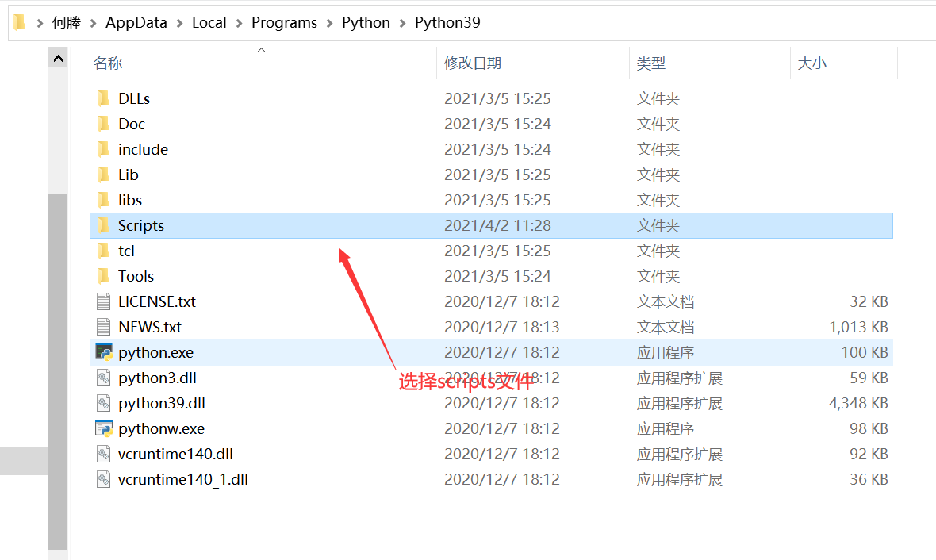Expand the chevron after Programs in breadcrumb
Image resolution: width=936 pixels, height=560 pixels.
(x=329, y=23)
